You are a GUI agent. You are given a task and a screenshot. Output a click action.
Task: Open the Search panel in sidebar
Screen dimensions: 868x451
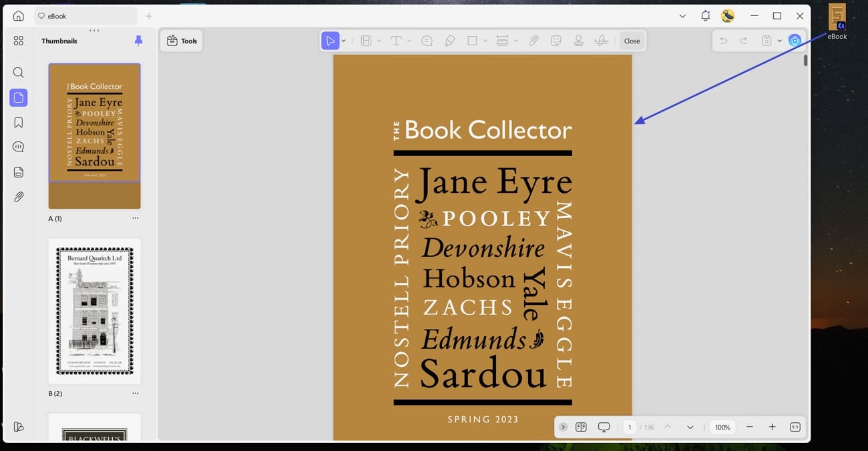pos(19,73)
